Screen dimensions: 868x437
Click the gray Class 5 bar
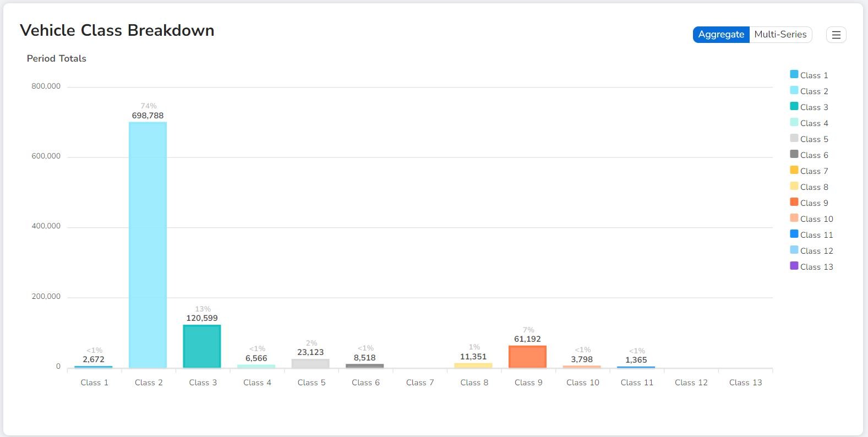point(310,363)
